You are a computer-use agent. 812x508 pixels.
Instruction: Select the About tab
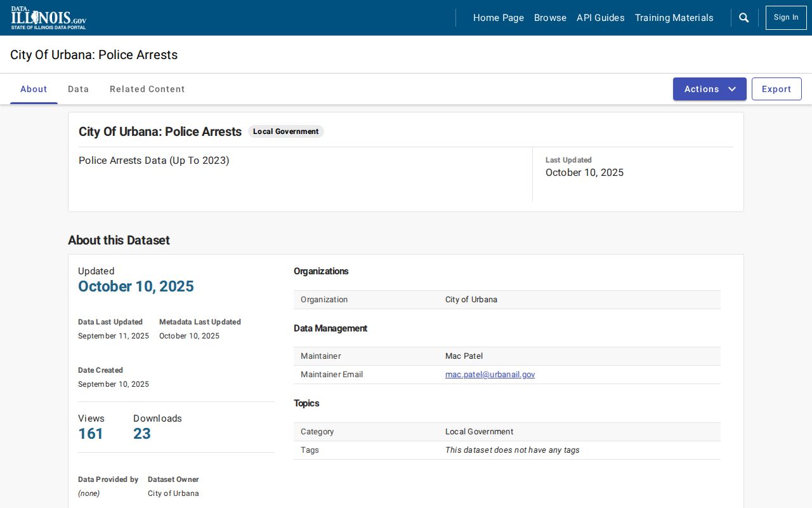pos(34,89)
